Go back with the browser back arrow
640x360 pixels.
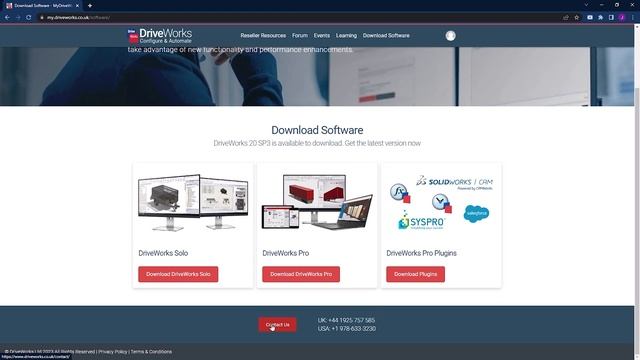pos(7,18)
